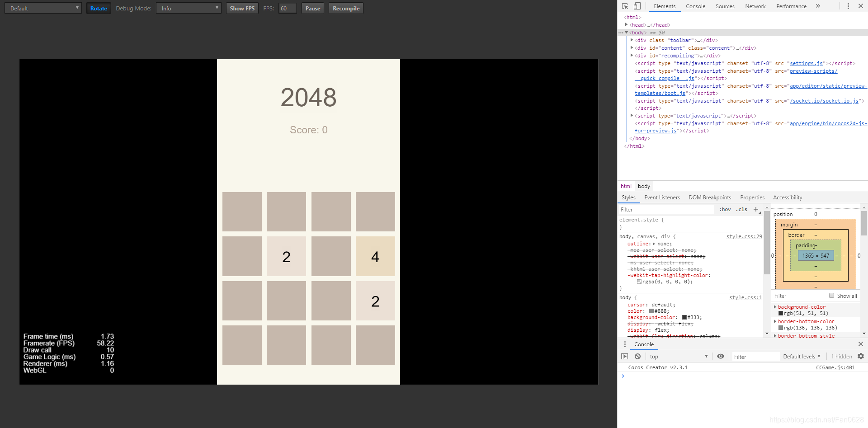This screenshot has width=868, height=428.
Task: Click the rgba tap-highlight color swatch
Action: [x=639, y=282]
